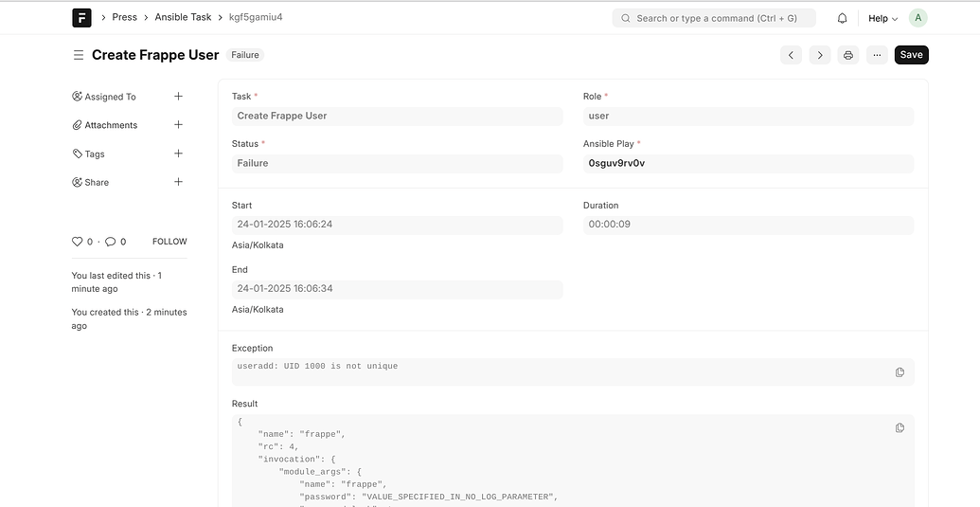Go to the previous document
Screen dimensions: 980x507
pyautogui.click(x=791, y=55)
